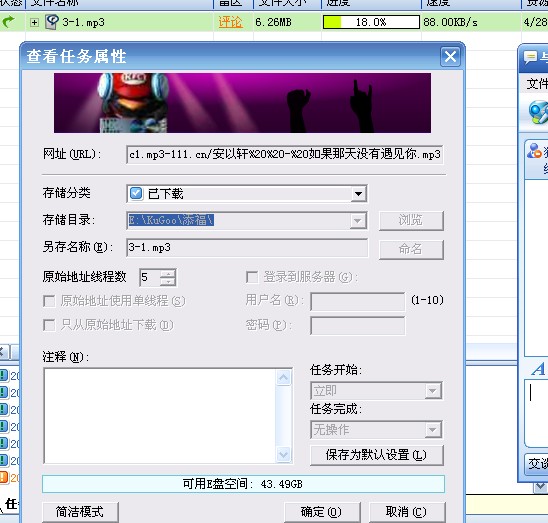
Task: Open the 存储分类 dropdown
Action: click(x=358, y=194)
